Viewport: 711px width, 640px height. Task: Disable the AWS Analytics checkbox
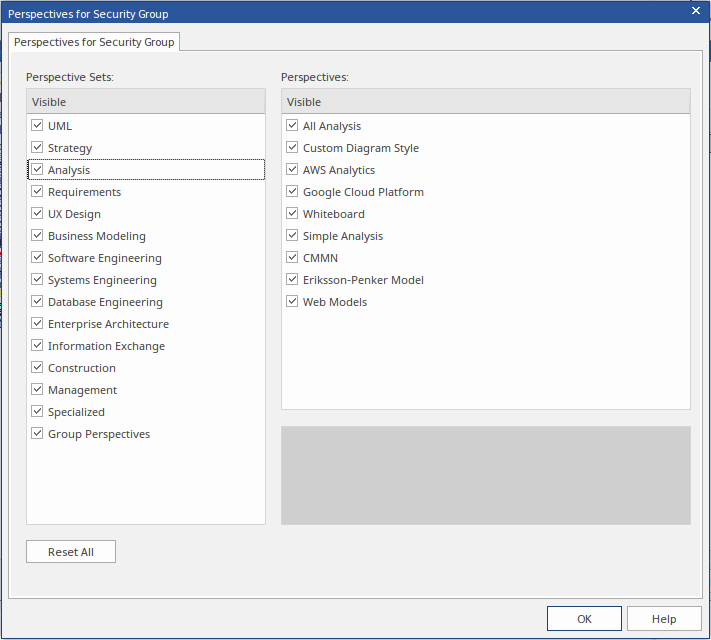tap(292, 170)
